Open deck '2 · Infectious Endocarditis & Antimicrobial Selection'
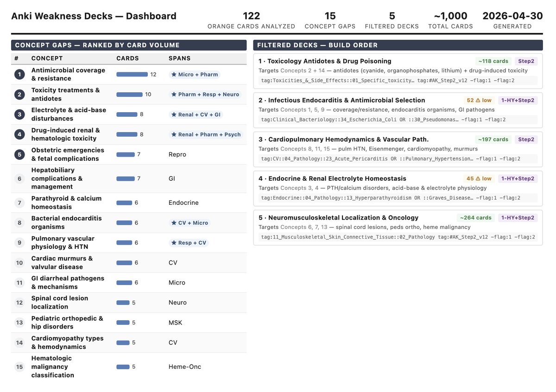Screen dimensions: 556x392 [398, 110]
